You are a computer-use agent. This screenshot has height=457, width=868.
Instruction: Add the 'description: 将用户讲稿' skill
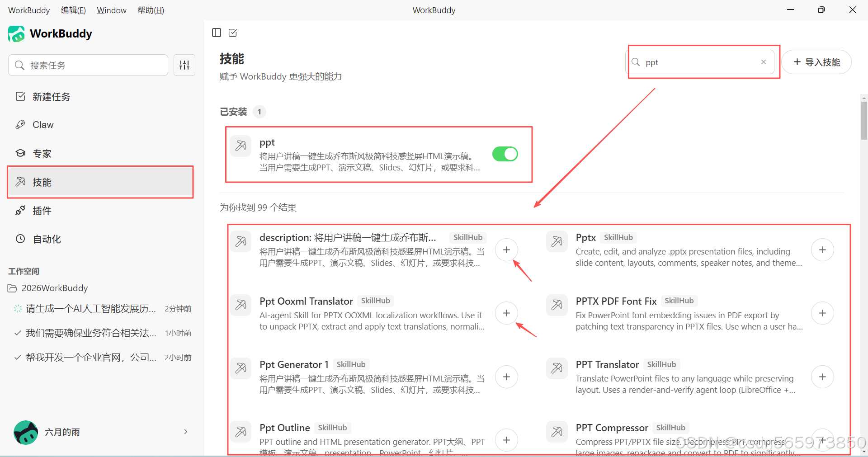tap(506, 250)
